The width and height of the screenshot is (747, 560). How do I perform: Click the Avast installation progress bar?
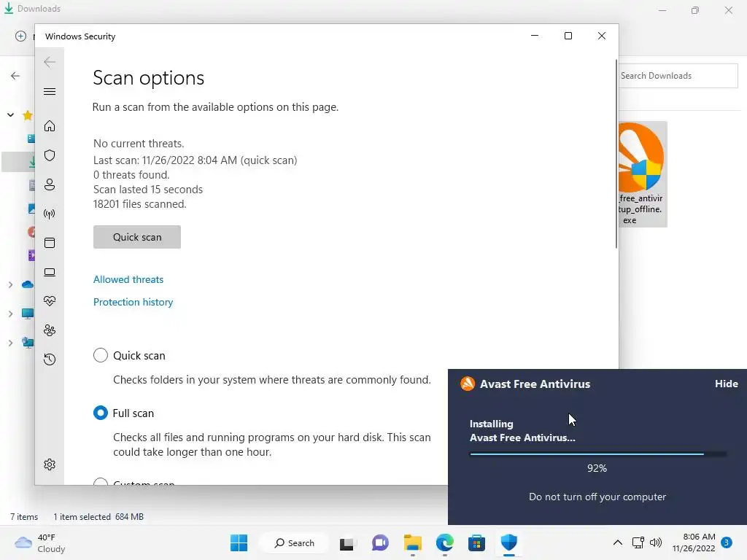pyautogui.click(x=598, y=454)
